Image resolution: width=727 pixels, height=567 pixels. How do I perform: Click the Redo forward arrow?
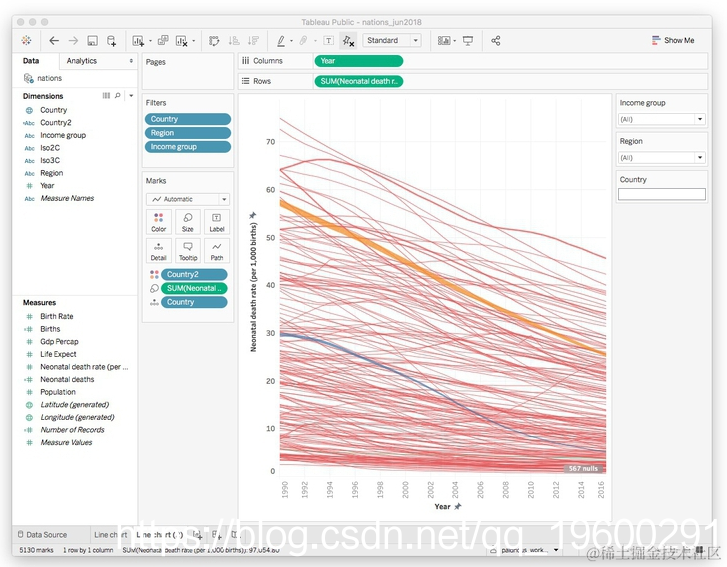pos(73,41)
